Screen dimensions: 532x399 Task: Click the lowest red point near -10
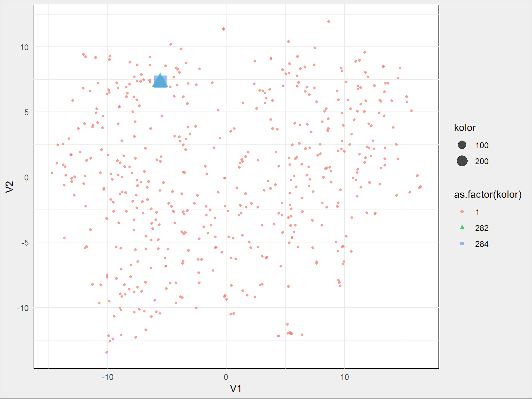[x=107, y=352]
